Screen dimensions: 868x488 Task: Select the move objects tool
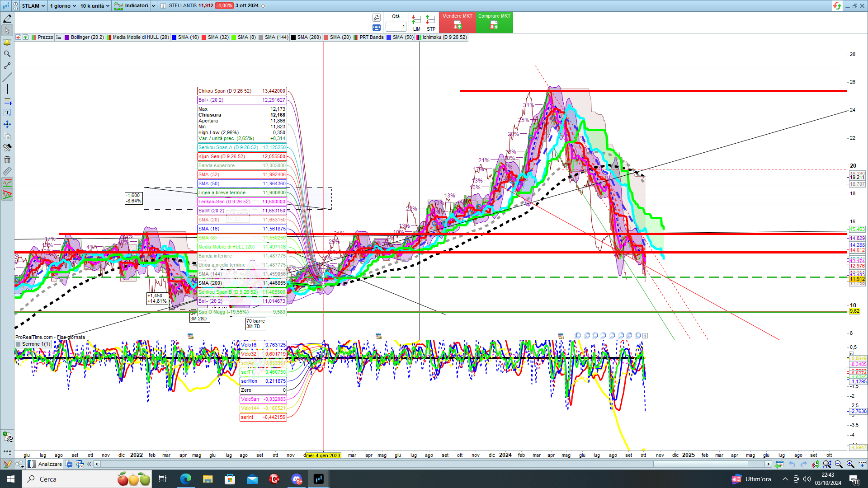click(x=7, y=124)
